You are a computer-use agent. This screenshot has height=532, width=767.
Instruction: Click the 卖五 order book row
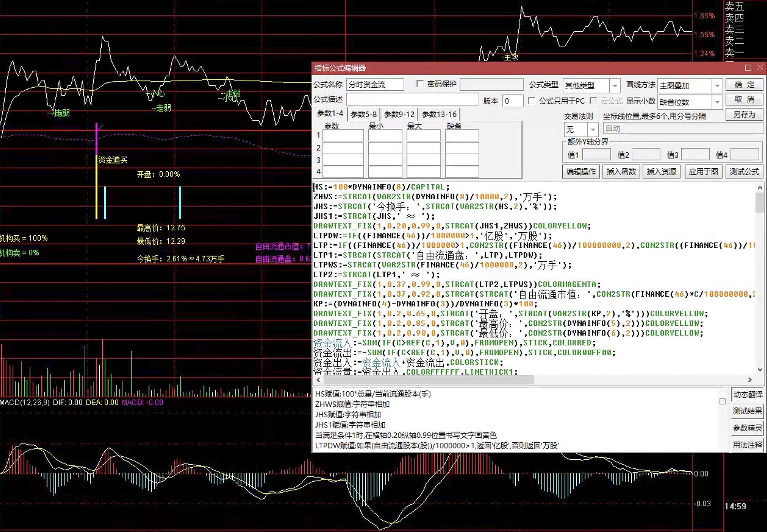(x=735, y=7)
